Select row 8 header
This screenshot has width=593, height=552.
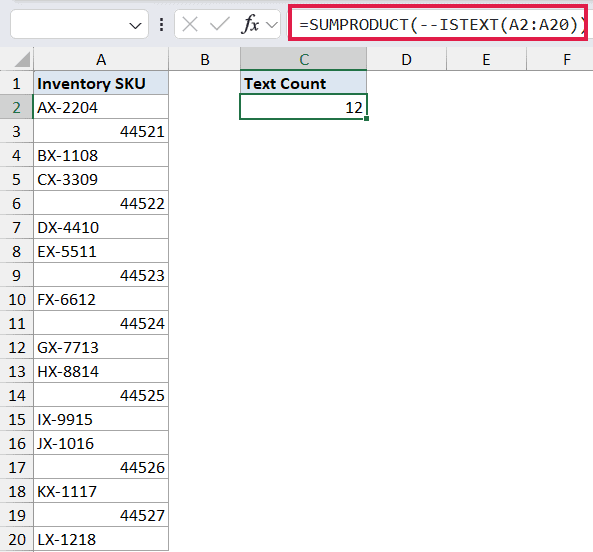pos(16,251)
